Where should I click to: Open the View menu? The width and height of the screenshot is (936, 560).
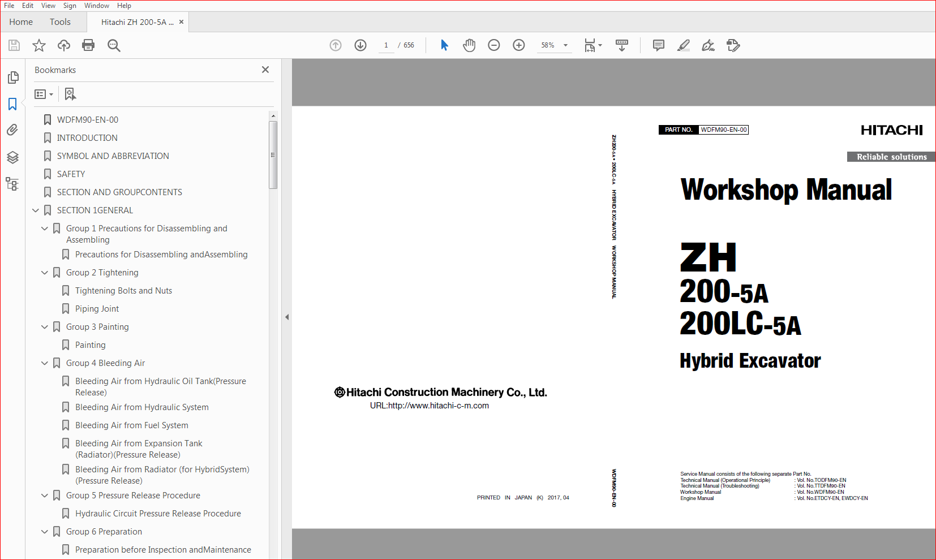48,6
